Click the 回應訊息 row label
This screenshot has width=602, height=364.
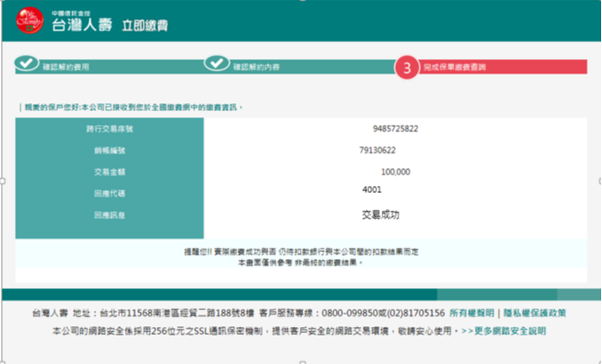tap(109, 215)
